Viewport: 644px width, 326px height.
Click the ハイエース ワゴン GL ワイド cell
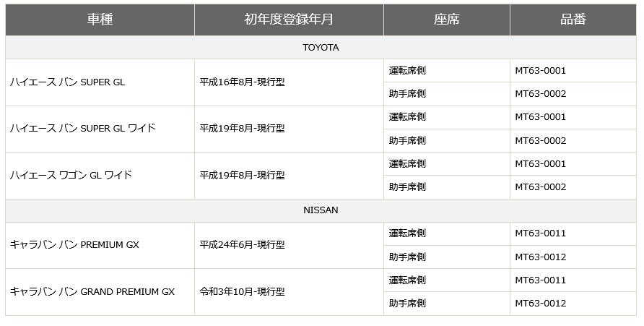[x=71, y=175]
